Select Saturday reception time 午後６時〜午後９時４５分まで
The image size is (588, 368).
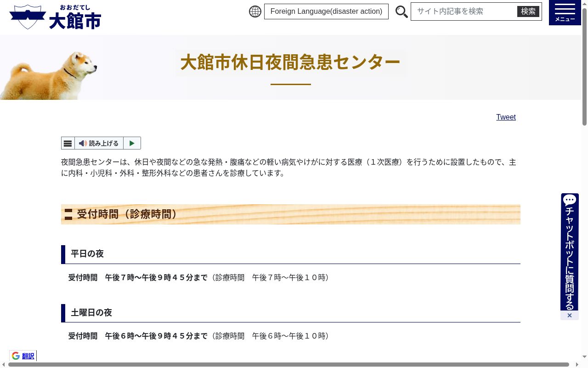pyautogui.click(x=156, y=336)
